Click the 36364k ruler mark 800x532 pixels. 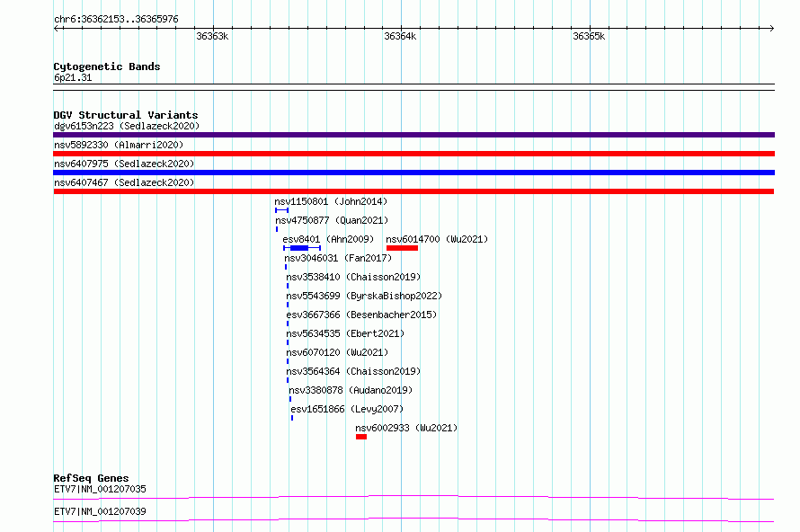(x=400, y=36)
